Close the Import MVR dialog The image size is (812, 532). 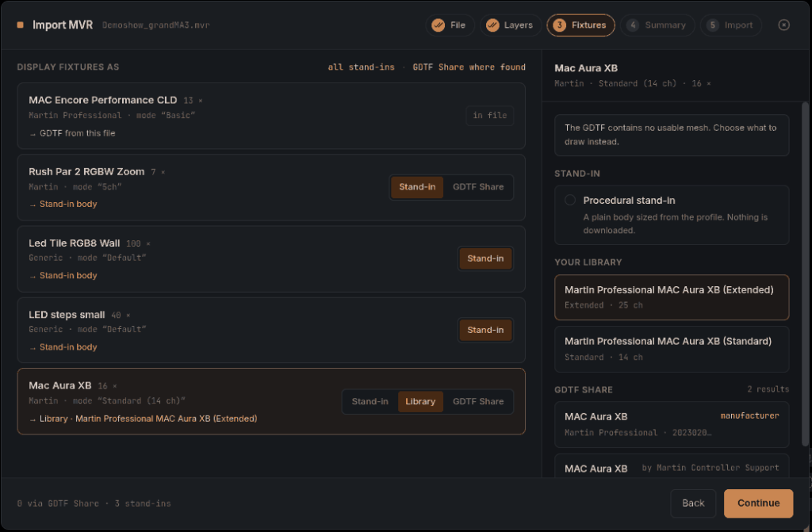pyautogui.click(x=783, y=25)
